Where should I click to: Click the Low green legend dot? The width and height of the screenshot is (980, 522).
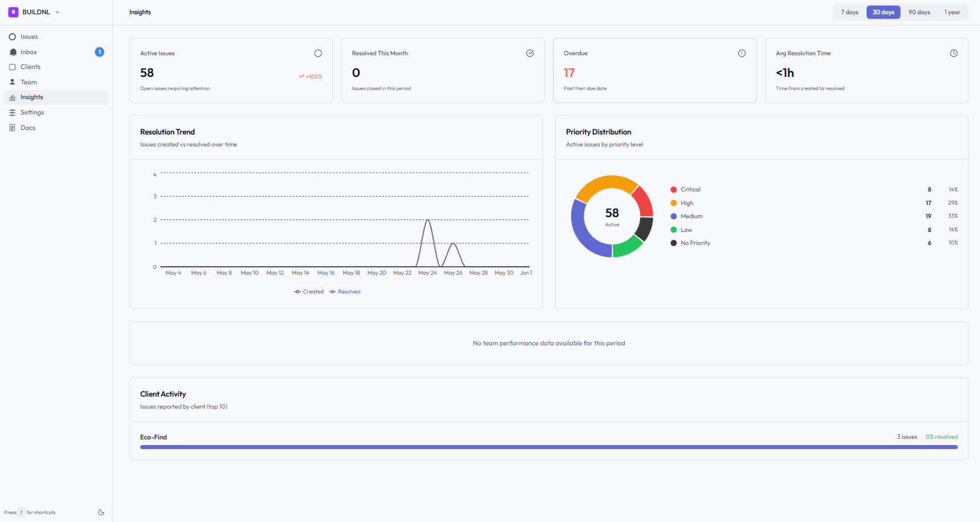(674, 230)
